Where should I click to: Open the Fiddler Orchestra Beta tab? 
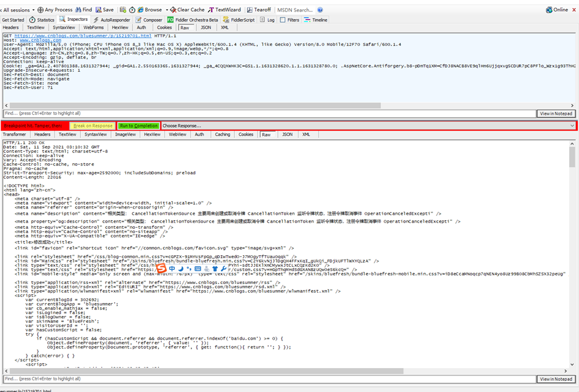tap(193, 20)
